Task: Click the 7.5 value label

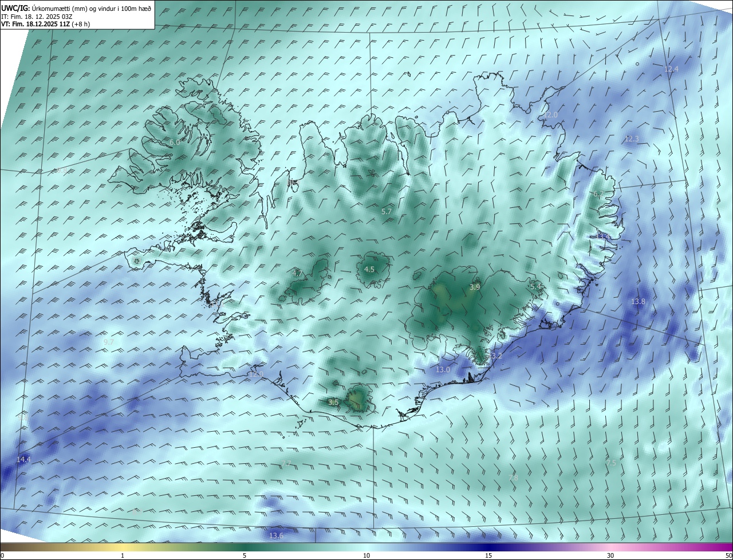Action: 611,463
